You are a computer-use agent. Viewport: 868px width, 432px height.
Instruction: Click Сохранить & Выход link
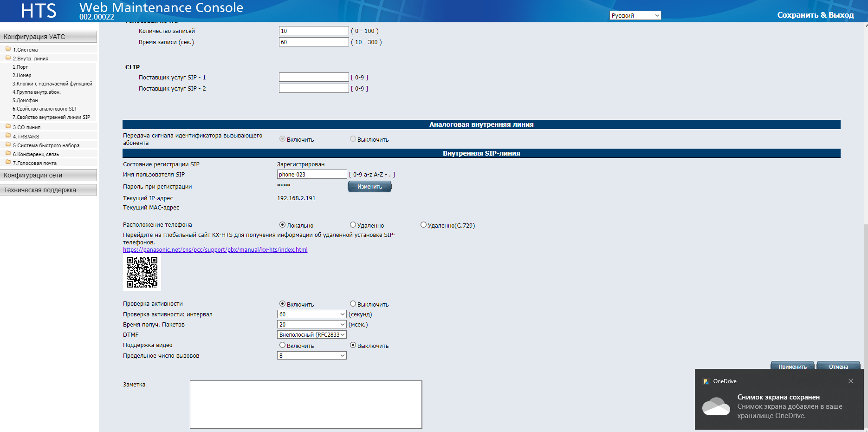pos(816,15)
